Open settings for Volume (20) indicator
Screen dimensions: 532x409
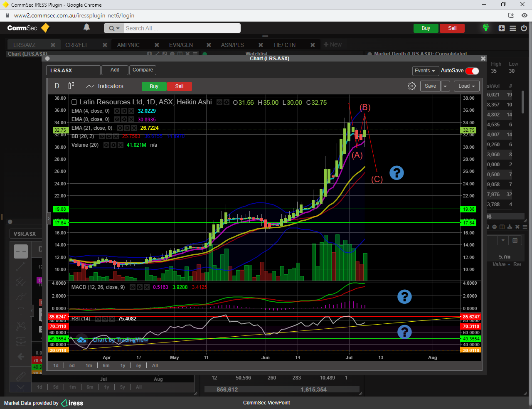tap(113, 145)
